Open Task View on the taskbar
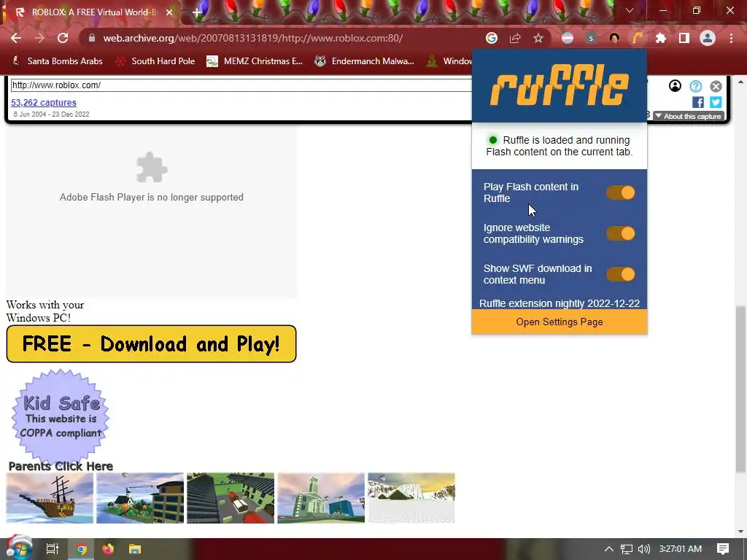 coord(52,549)
